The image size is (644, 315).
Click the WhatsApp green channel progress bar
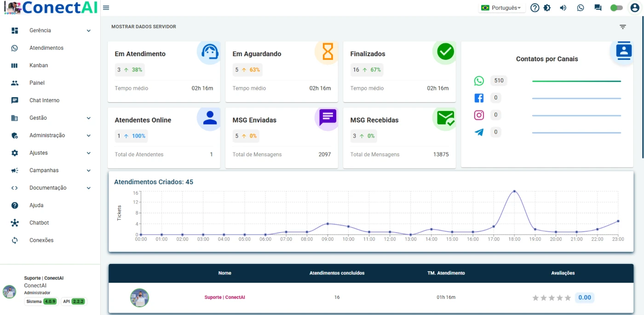click(x=576, y=81)
